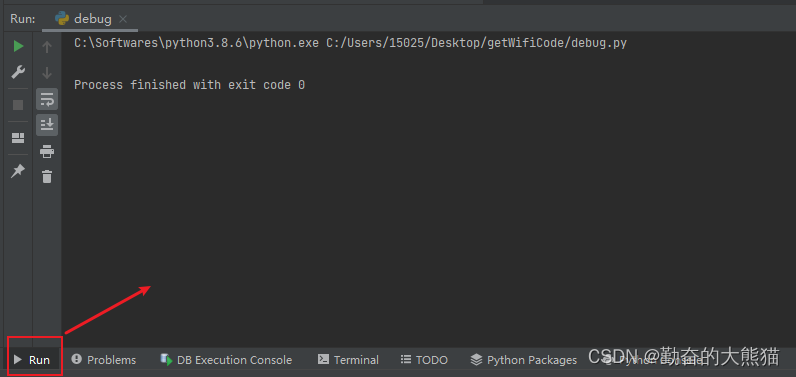Pin the debug run tab
This screenshot has height=377, width=796.
18,171
